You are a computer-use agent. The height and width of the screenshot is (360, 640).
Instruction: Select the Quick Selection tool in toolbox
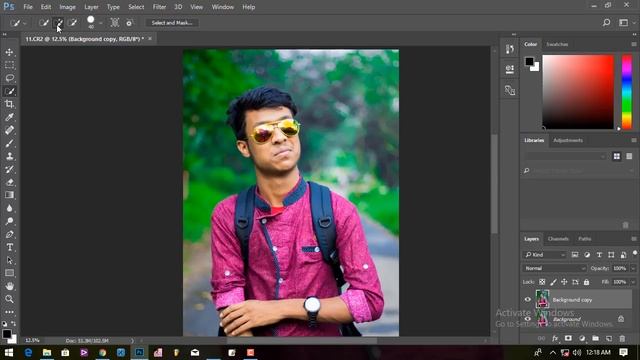pos(9,91)
